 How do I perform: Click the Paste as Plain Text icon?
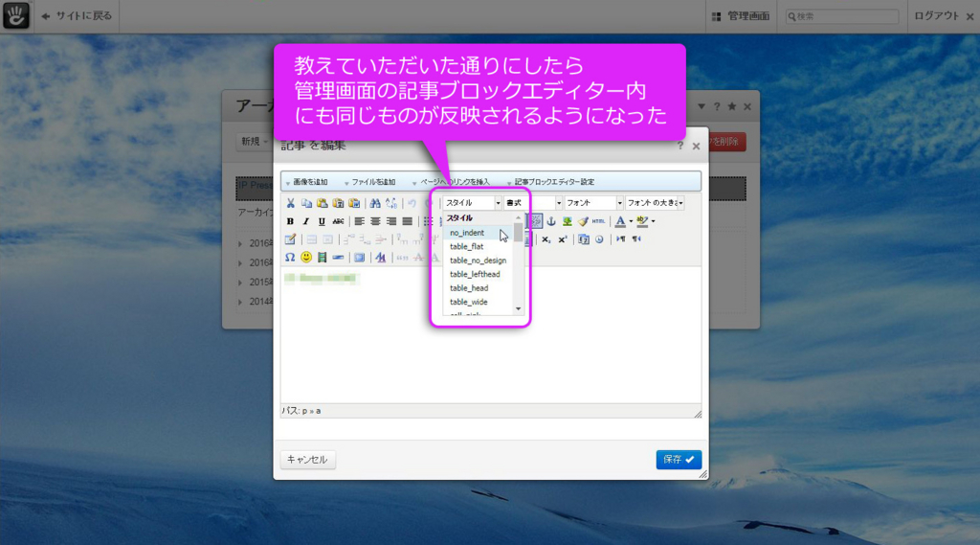338,203
